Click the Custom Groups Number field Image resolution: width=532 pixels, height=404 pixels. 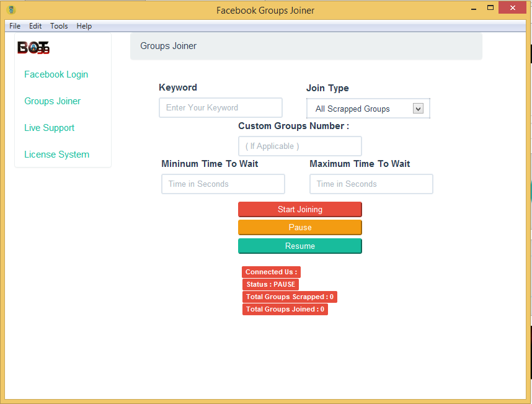coord(299,146)
